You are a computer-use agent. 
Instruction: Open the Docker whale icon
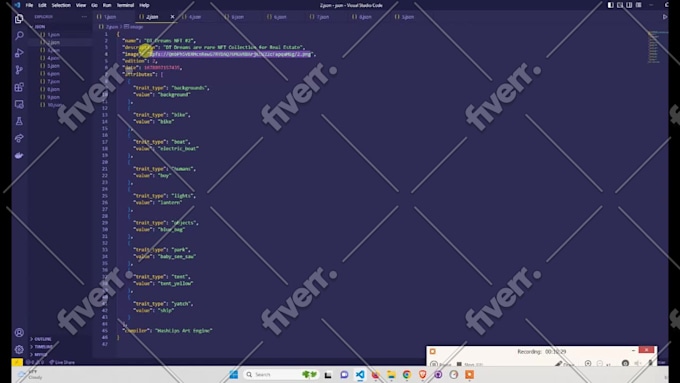point(19,155)
